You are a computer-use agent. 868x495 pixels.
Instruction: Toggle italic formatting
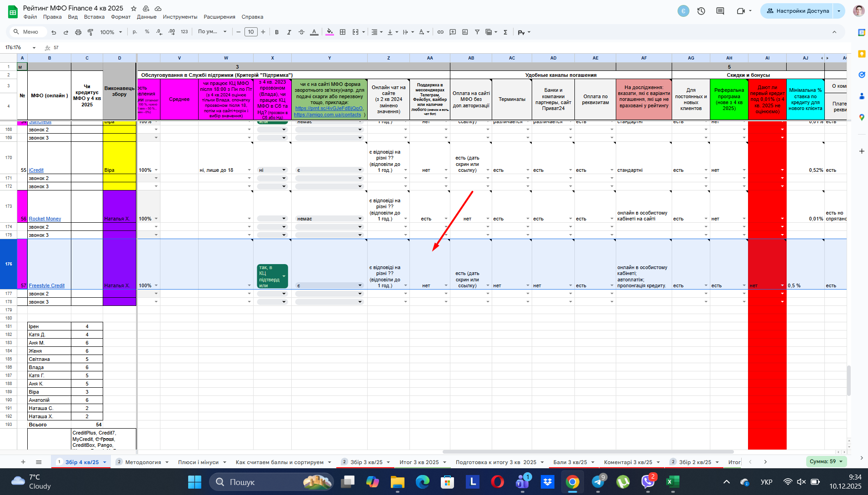pos(289,32)
